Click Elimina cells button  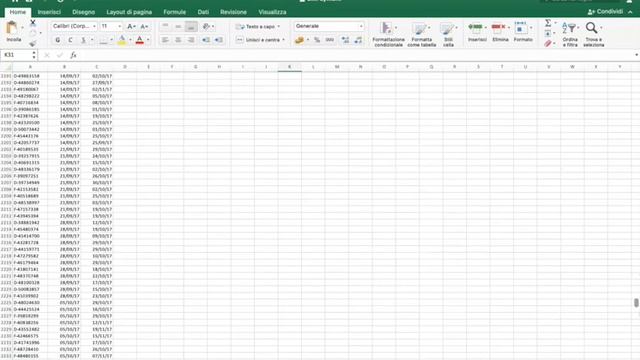pyautogui.click(x=500, y=33)
